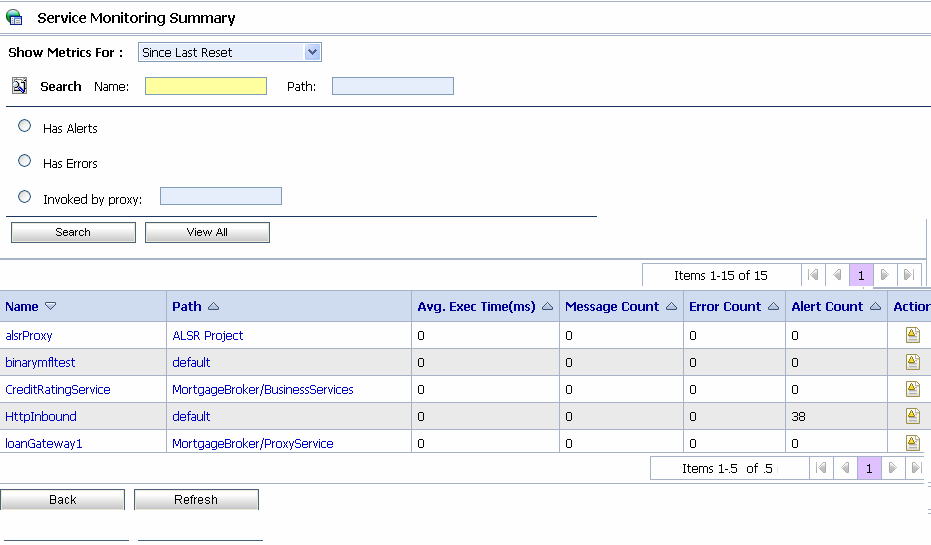Open MortgageBroker/ProxyService path link
931x545 pixels.
[252, 443]
